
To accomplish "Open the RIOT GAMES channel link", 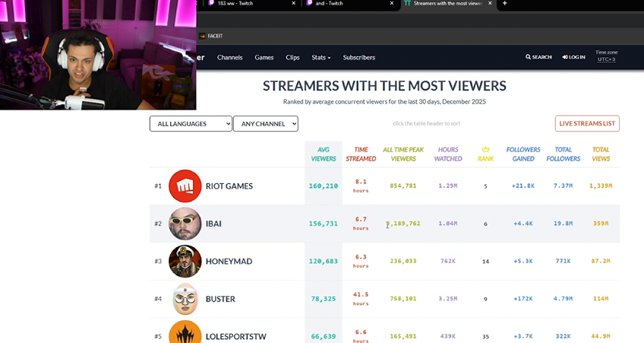I will coord(229,186).
